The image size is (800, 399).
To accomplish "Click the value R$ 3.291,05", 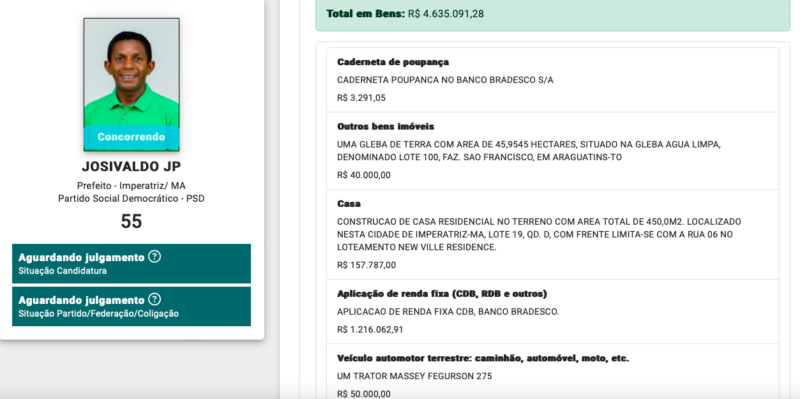I will (361, 98).
